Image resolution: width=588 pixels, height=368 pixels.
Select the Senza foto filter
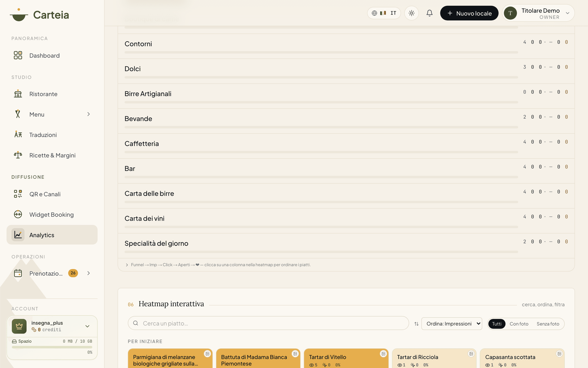[548, 324]
